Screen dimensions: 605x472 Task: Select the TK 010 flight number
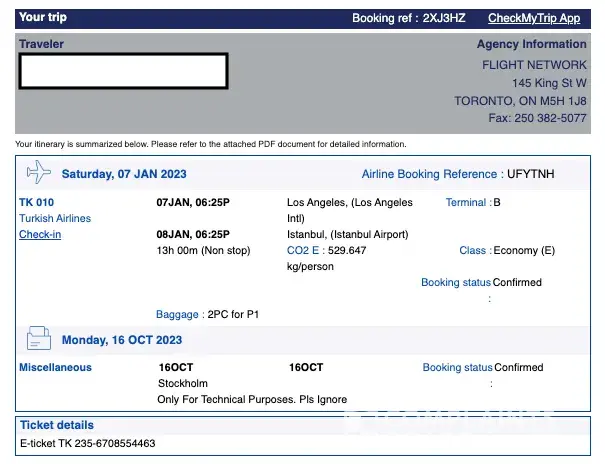pyautogui.click(x=37, y=202)
